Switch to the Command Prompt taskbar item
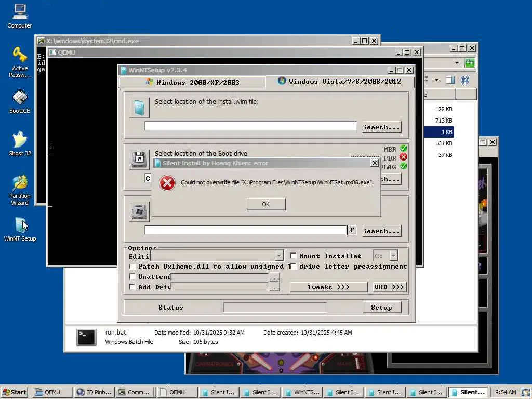 [x=135, y=392]
